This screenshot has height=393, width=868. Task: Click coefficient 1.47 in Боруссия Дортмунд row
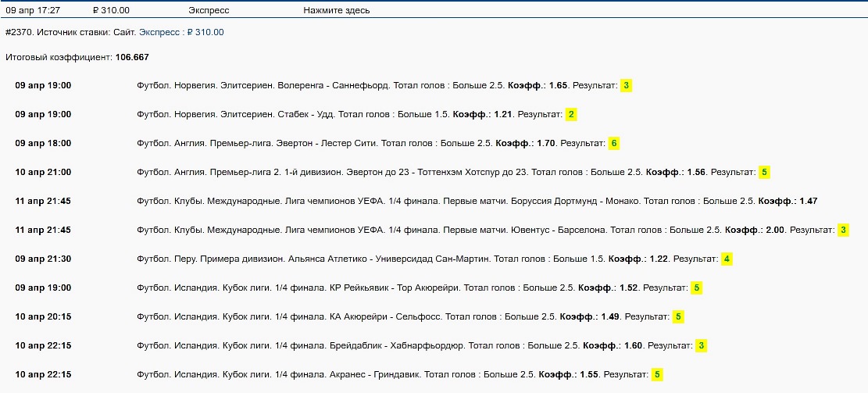pyautogui.click(x=808, y=201)
